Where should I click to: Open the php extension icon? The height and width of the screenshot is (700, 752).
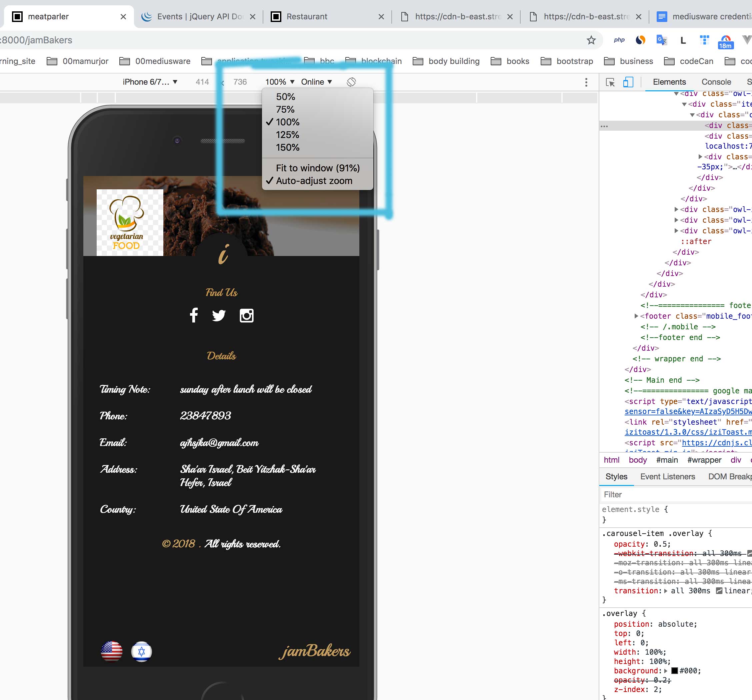tap(619, 40)
